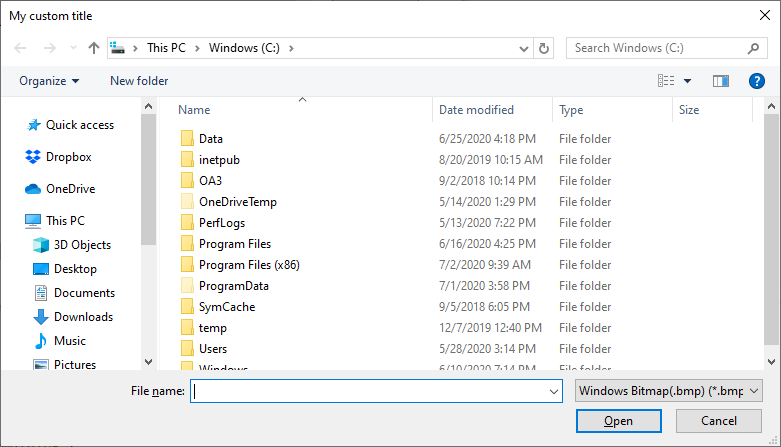Open Documents in navigation pane
781x447 pixels.
pos(74,293)
